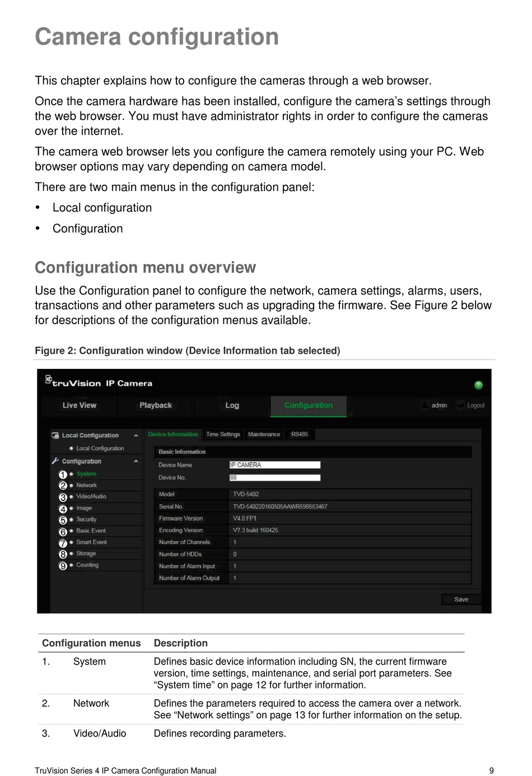Switch to the Playback tab
The width and height of the screenshot is (532, 776).
[156, 405]
